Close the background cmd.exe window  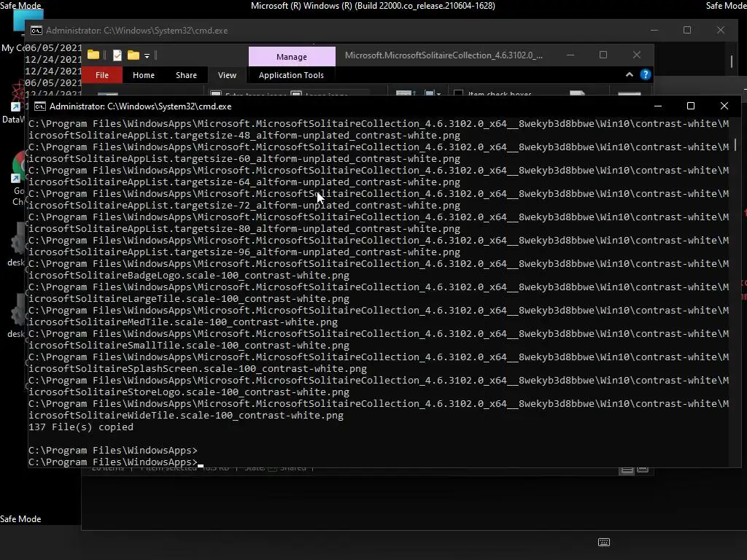tap(721, 30)
